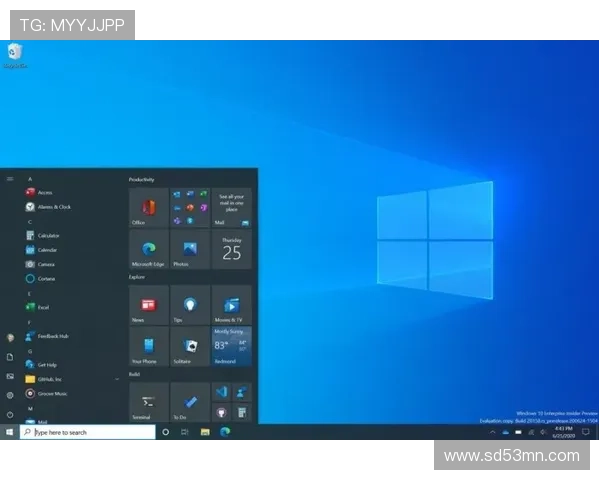The height and width of the screenshot is (480, 600).
Task: Open the Photos tile
Action: 190,250
